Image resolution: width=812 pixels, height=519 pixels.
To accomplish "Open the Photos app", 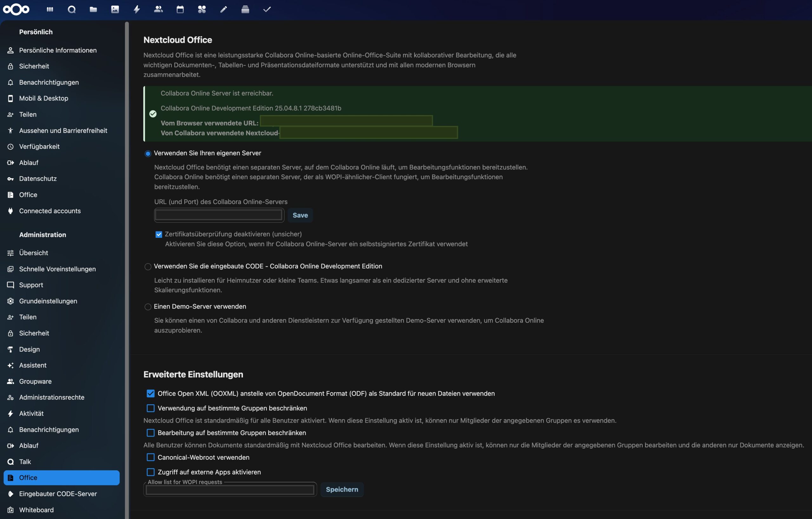I will [115, 9].
